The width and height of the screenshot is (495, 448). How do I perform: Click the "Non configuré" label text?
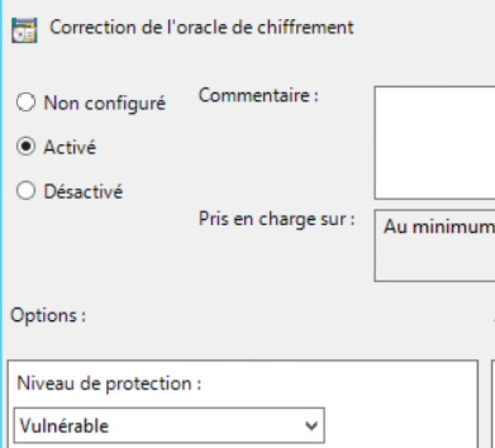click(x=105, y=103)
